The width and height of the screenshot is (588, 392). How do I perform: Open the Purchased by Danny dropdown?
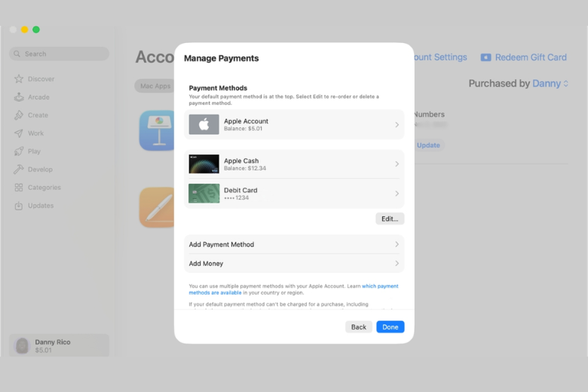[550, 83]
